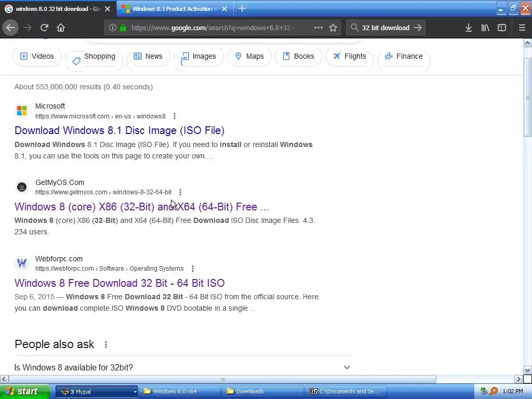
Task: Click the getmyos.com windows-8-32-64-bit URL
Action: pos(103,192)
